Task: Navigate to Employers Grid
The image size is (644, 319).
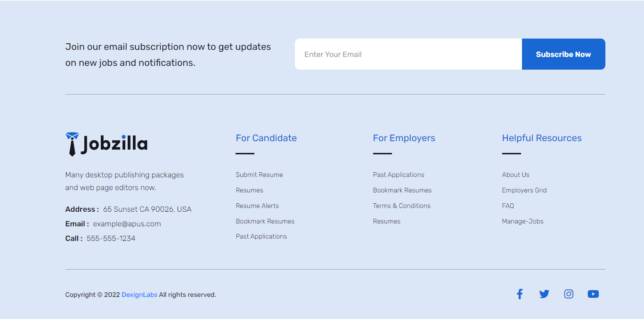Action: point(524,190)
